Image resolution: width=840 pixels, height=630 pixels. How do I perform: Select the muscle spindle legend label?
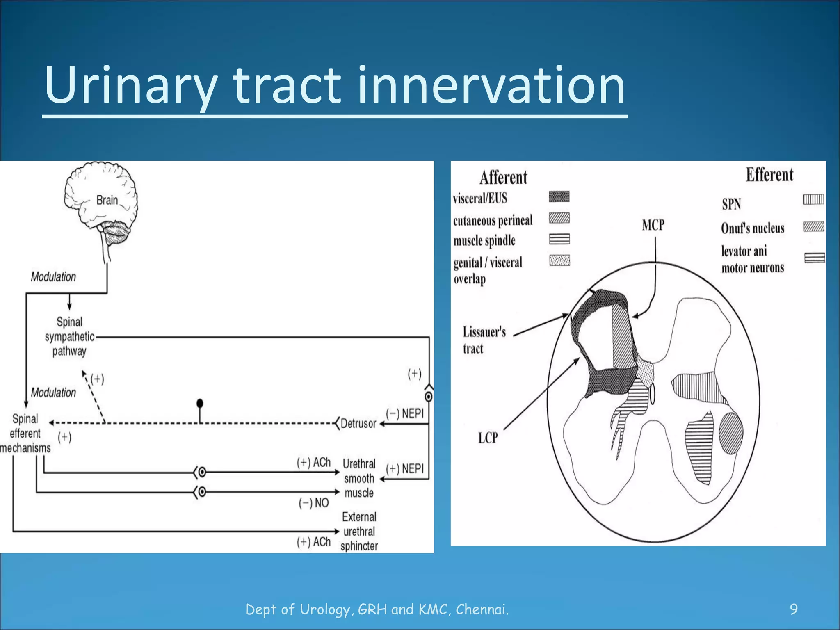pyautogui.click(x=484, y=241)
